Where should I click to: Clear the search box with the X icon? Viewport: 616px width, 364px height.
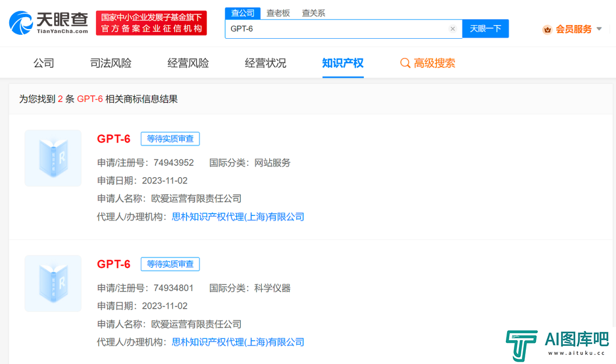452,28
